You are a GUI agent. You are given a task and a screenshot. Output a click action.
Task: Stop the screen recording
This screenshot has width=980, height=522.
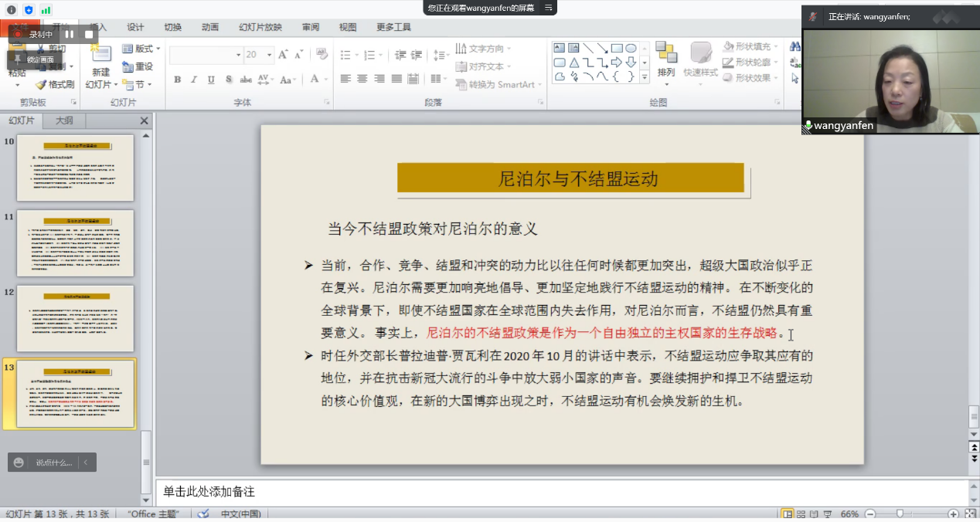click(x=89, y=34)
